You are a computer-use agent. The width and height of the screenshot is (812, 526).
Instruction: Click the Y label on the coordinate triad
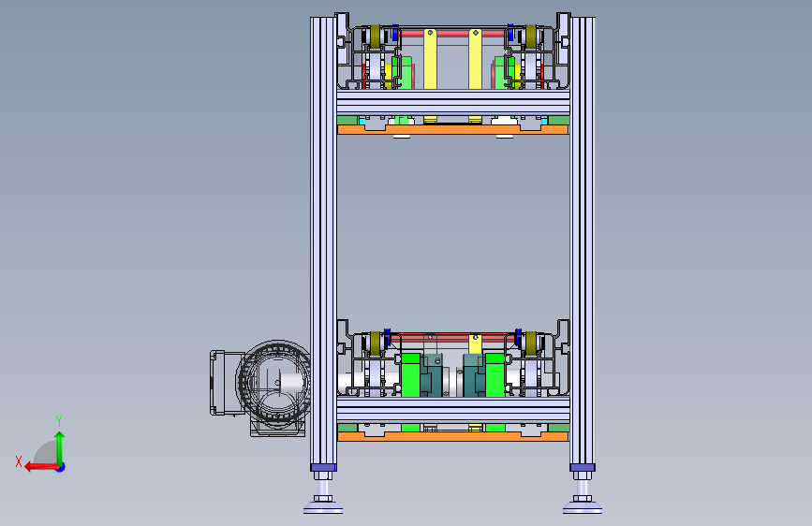[59, 421]
